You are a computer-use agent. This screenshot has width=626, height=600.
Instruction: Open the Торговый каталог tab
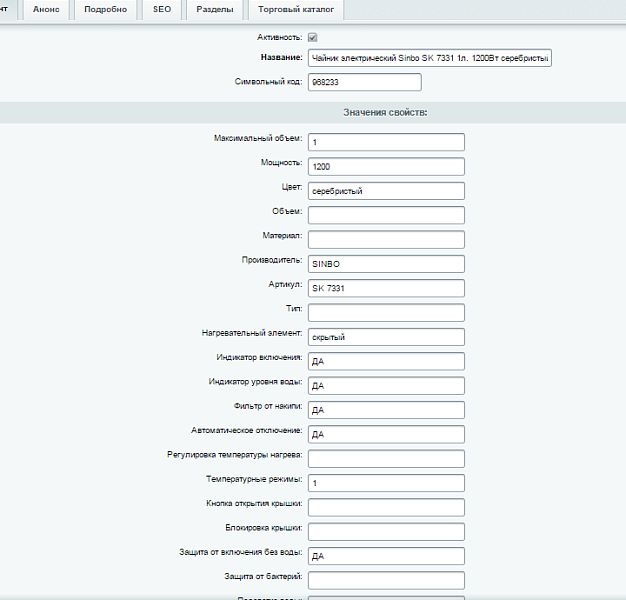pos(295,10)
